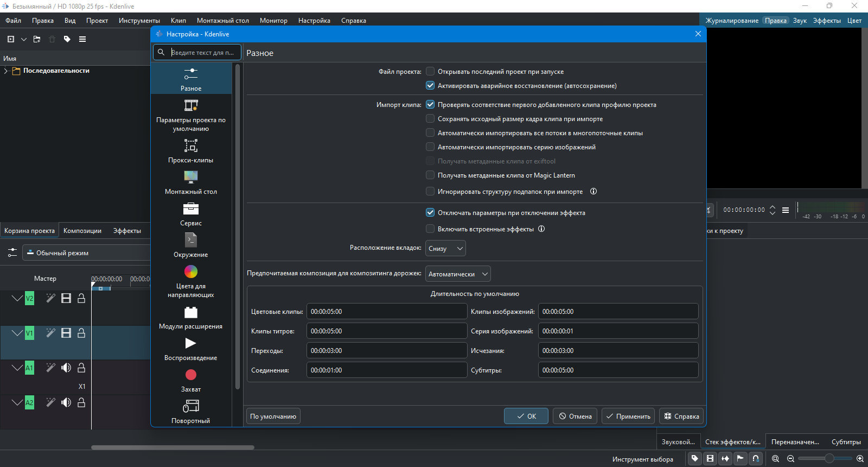Open the Инструменты menu
The image size is (868, 467).
tap(139, 21)
